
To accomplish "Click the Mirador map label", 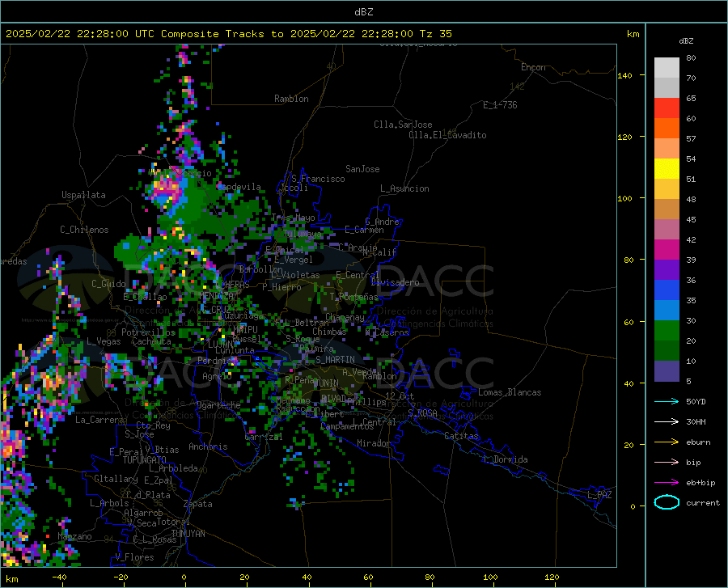I will pyautogui.click(x=373, y=443).
